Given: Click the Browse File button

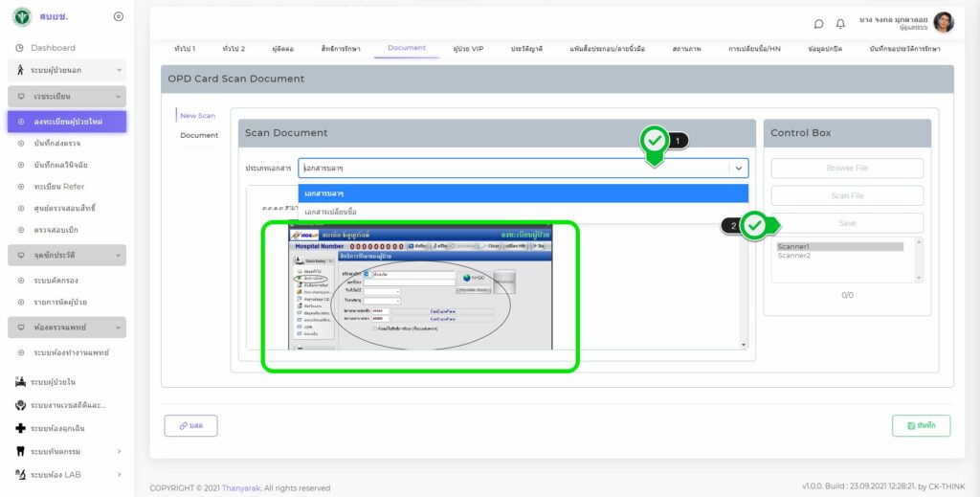Looking at the screenshot, I should coord(847,169).
